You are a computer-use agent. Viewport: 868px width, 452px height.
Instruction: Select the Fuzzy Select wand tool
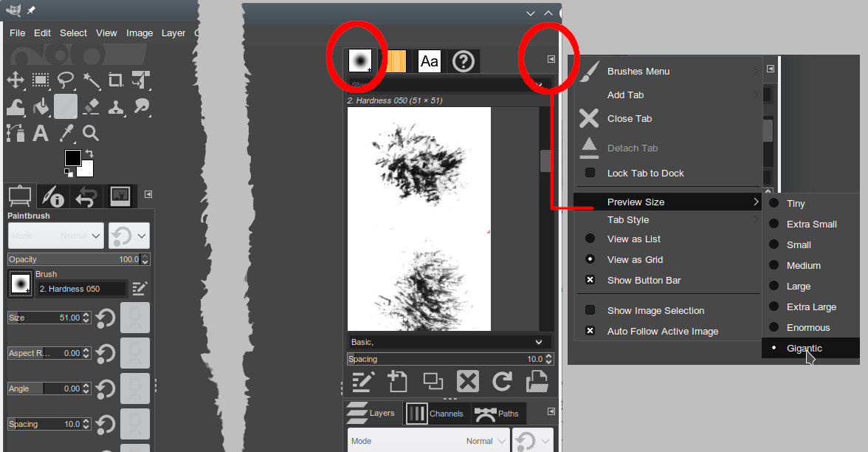92,81
